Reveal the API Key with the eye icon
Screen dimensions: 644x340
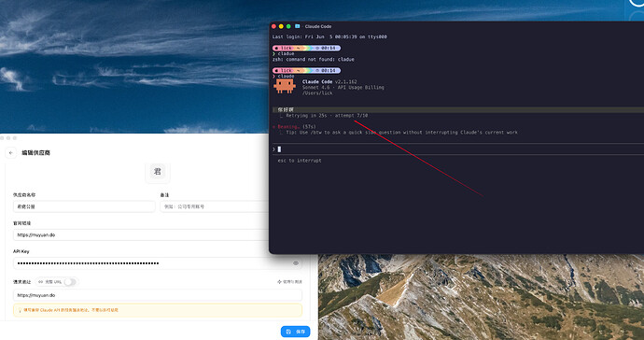pos(296,263)
